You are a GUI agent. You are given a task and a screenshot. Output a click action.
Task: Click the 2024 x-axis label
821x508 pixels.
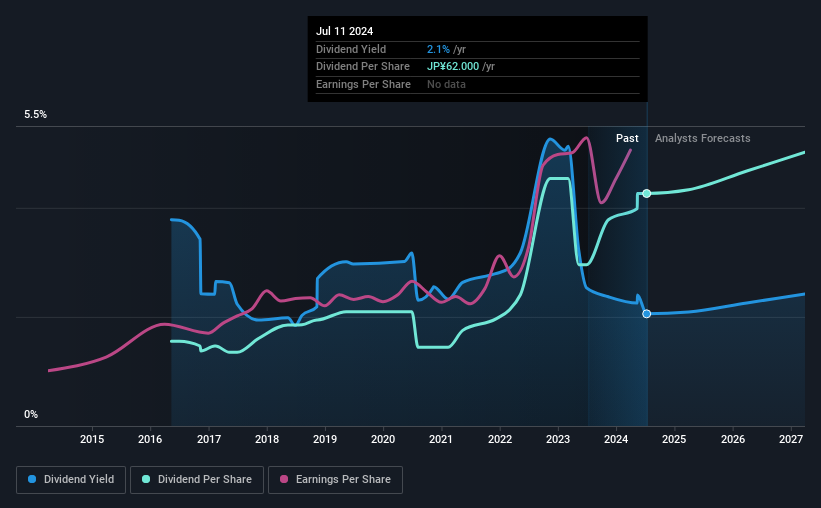click(616, 439)
